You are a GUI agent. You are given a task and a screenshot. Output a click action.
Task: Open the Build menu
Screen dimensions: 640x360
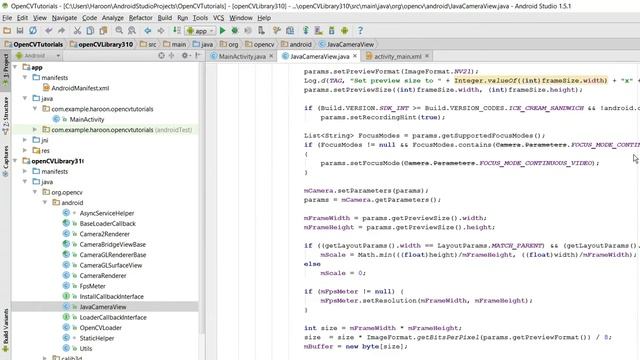coord(164,18)
